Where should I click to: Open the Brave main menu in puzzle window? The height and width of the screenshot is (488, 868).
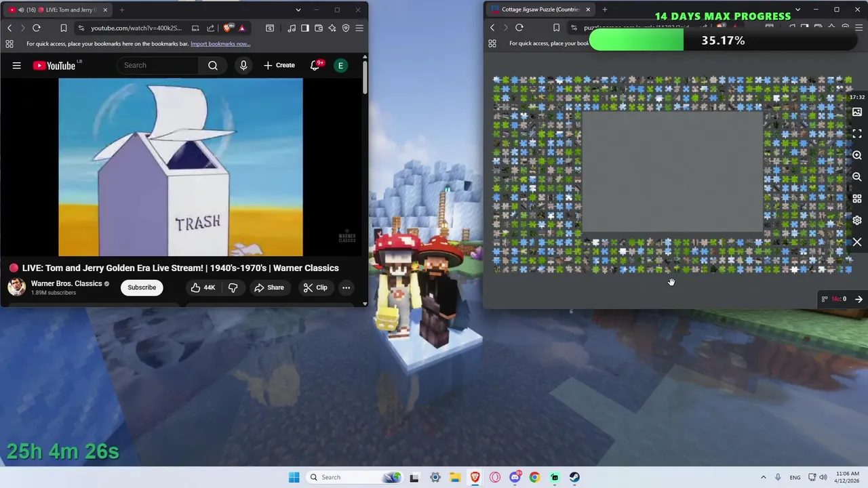click(859, 28)
